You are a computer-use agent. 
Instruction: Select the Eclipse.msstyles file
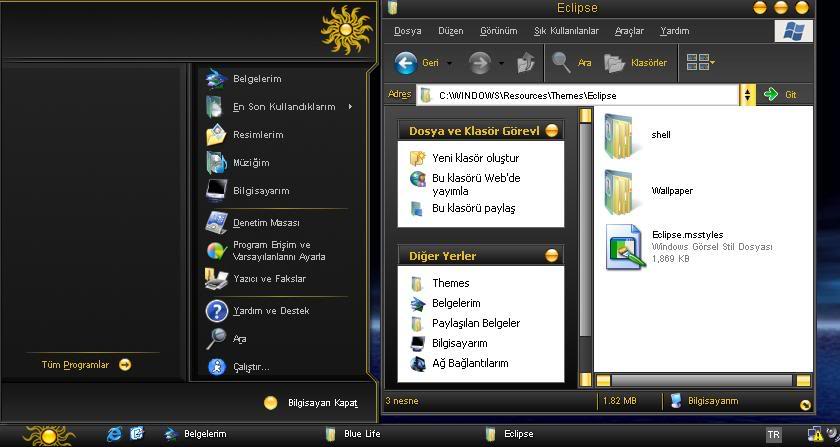pos(689,247)
